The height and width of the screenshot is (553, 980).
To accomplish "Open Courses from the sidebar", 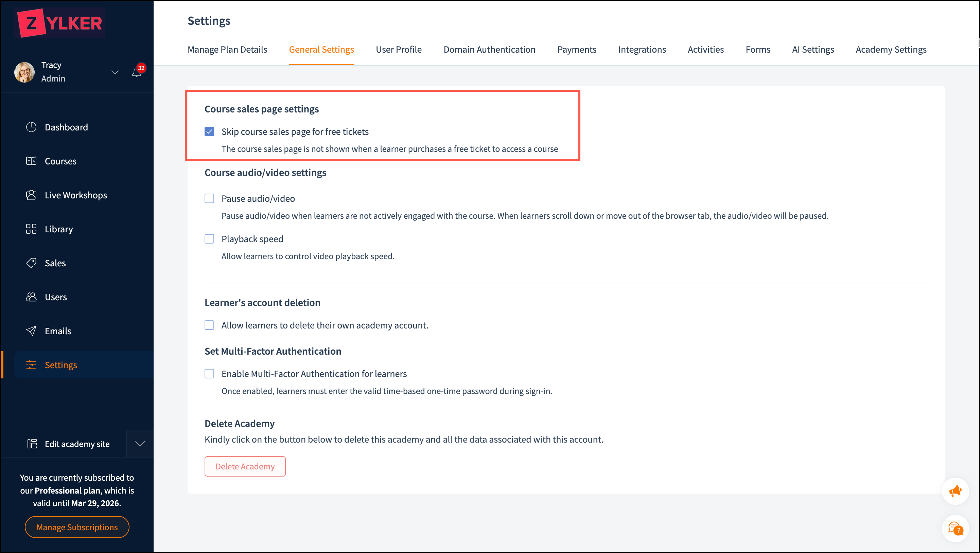I will coord(60,161).
